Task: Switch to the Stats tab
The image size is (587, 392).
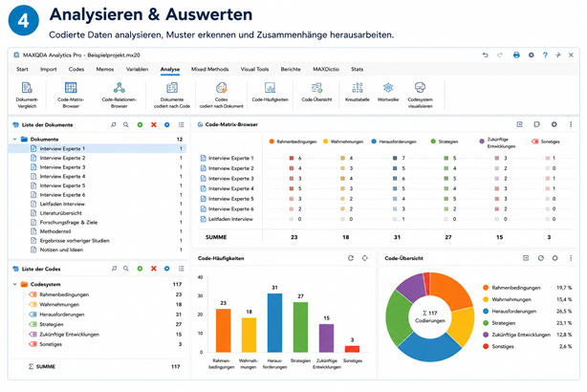Action: click(358, 69)
